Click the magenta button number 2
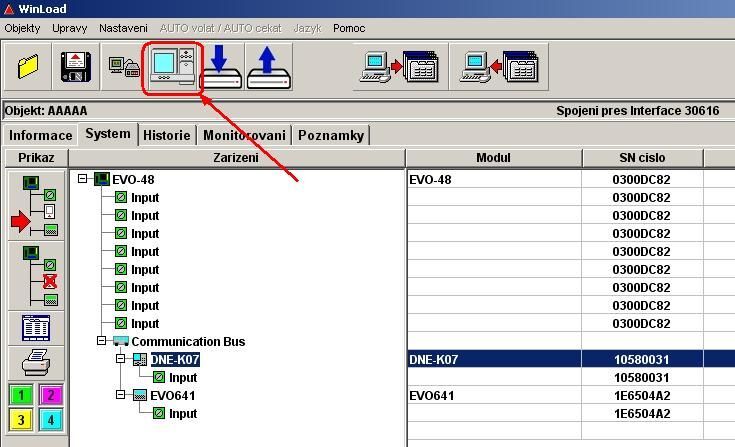Image resolution: width=735 pixels, height=447 pixels. click(51, 395)
